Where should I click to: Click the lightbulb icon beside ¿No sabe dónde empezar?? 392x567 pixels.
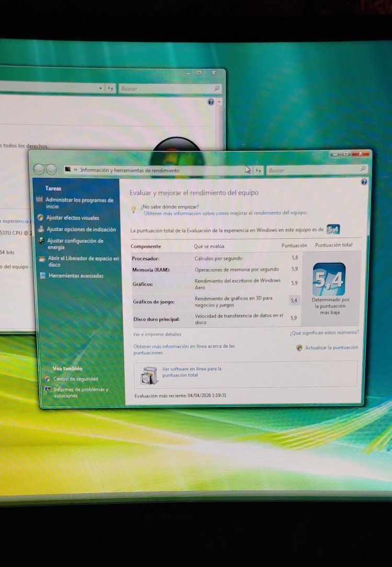click(133, 209)
